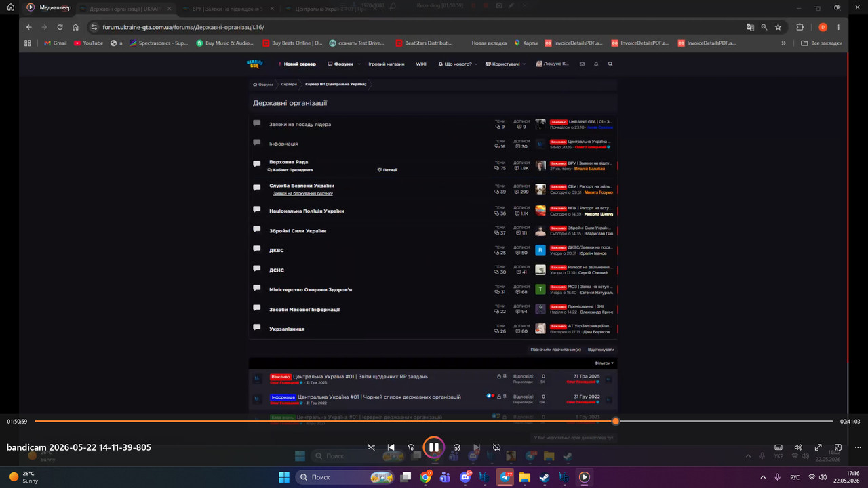The width and height of the screenshot is (868, 488).
Task: Open Google Chrome from the taskbar
Action: tap(425, 476)
